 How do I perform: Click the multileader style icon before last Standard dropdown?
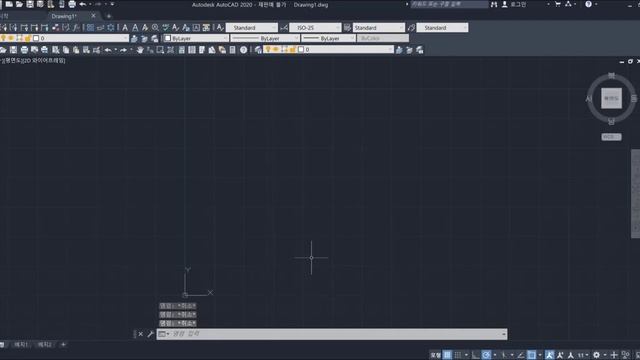pos(411,27)
